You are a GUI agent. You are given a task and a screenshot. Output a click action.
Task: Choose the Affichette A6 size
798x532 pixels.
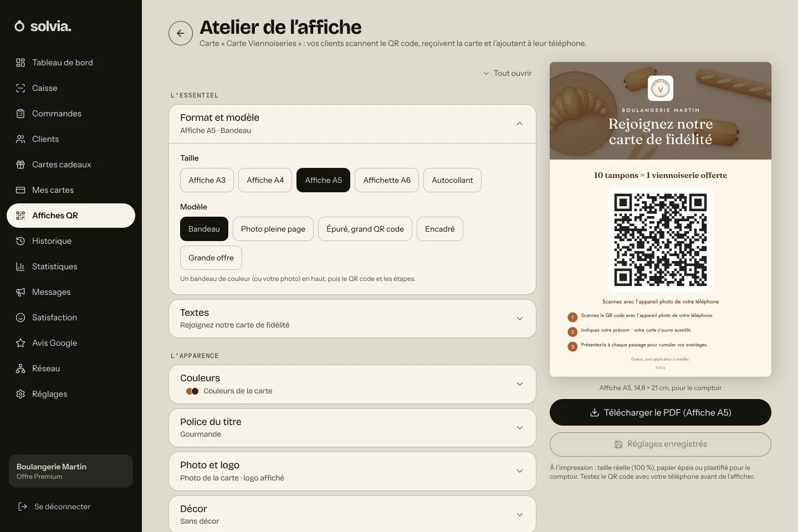(387, 180)
